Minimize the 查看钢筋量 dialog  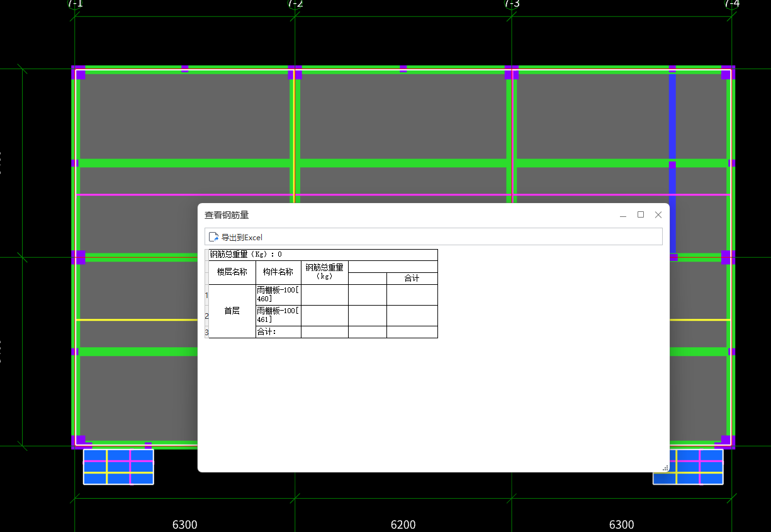tap(623, 215)
